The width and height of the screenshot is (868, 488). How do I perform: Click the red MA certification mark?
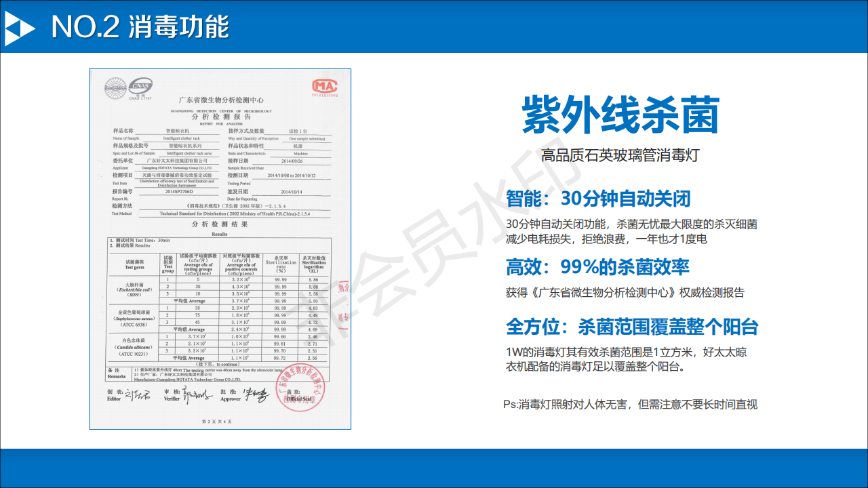coord(324,86)
